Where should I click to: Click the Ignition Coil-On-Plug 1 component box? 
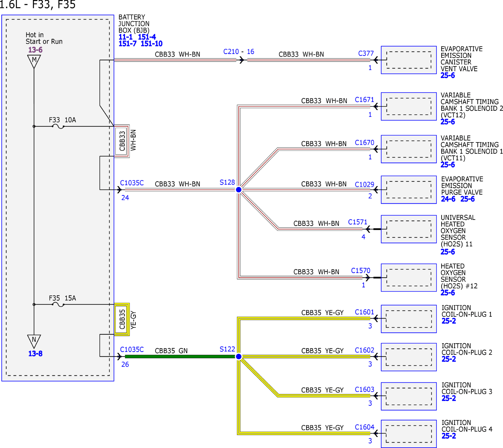click(x=409, y=319)
